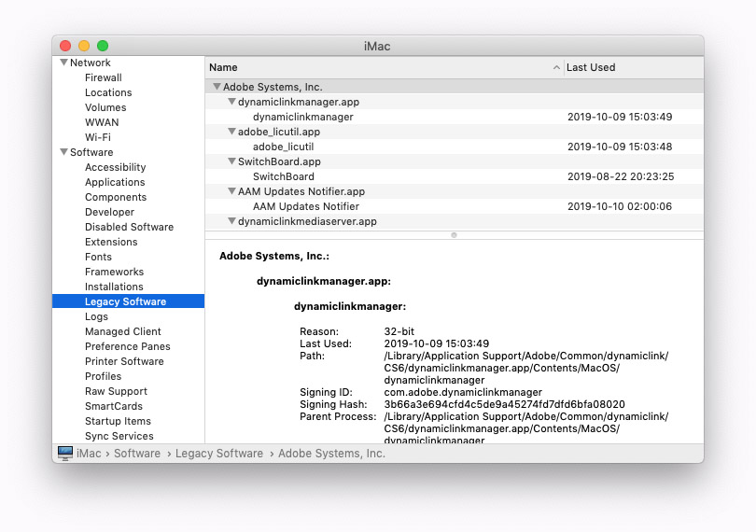Image resolution: width=756 pixels, height=532 pixels.
Task: Open Accessibility under Software
Action: click(x=115, y=167)
